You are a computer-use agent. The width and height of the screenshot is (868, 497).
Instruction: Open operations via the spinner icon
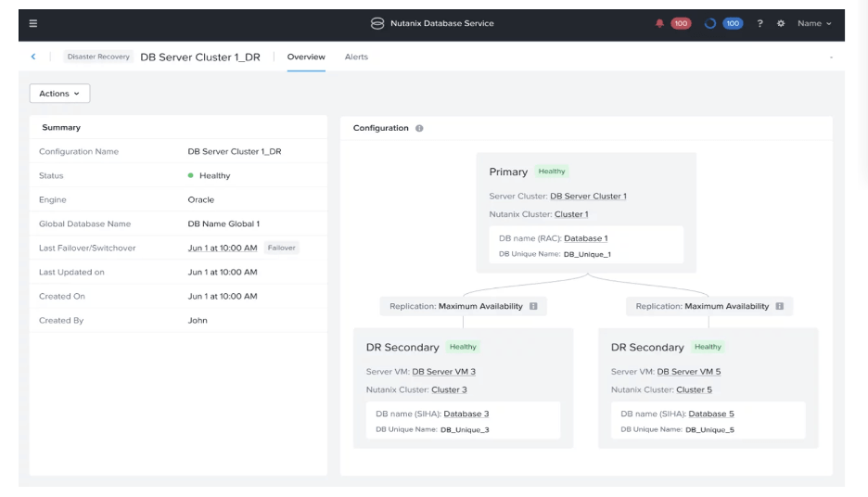[x=710, y=23]
